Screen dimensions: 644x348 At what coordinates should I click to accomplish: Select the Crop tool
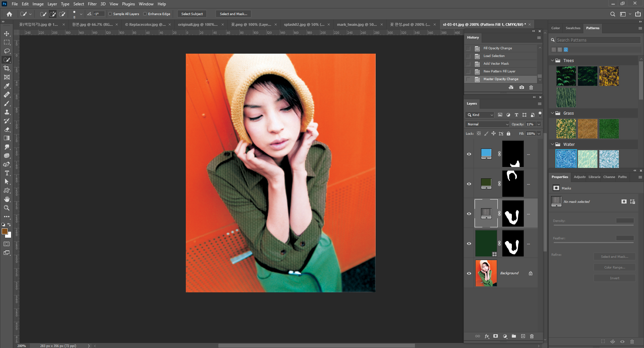click(7, 68)
